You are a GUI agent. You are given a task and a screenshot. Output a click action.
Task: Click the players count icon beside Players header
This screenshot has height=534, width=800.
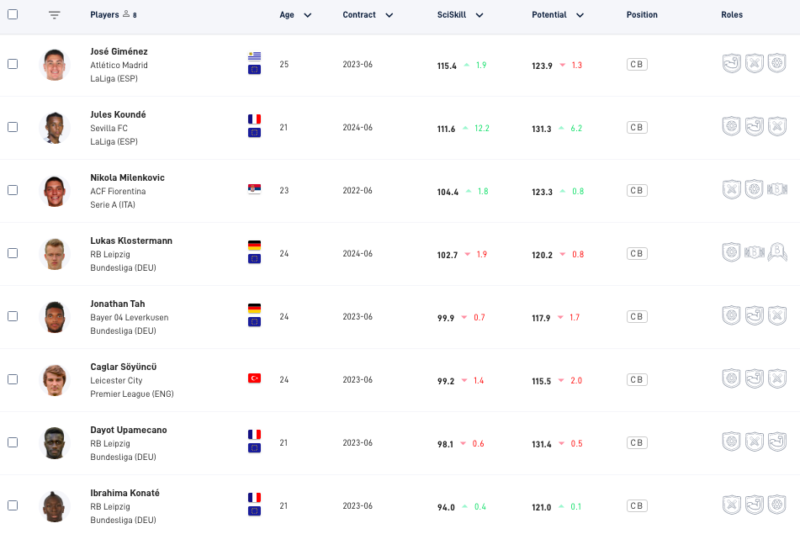click(126, 15)
